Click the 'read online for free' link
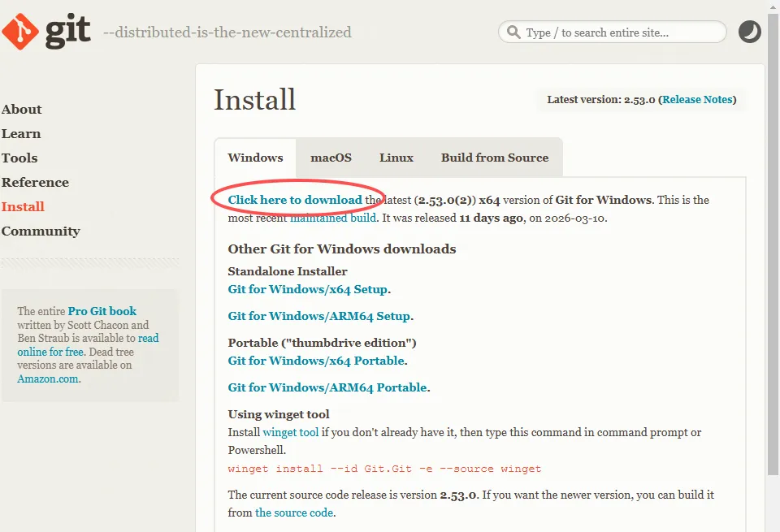Viewport: 780px width, 532px height. click(x=88, y=345)
